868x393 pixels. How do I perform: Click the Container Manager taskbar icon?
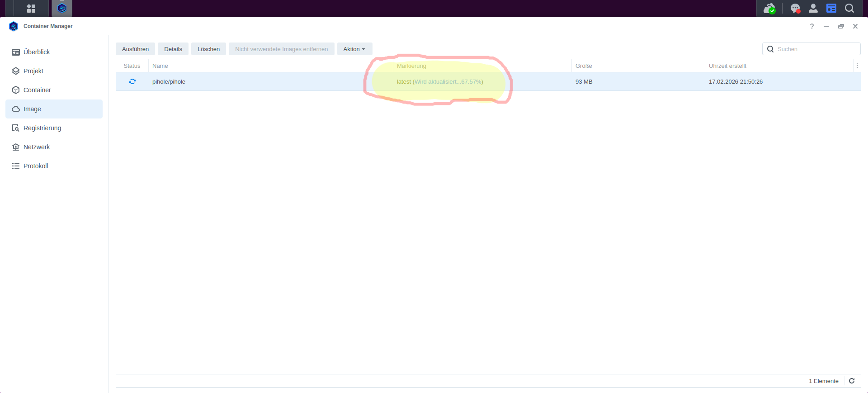coord(62,8)
